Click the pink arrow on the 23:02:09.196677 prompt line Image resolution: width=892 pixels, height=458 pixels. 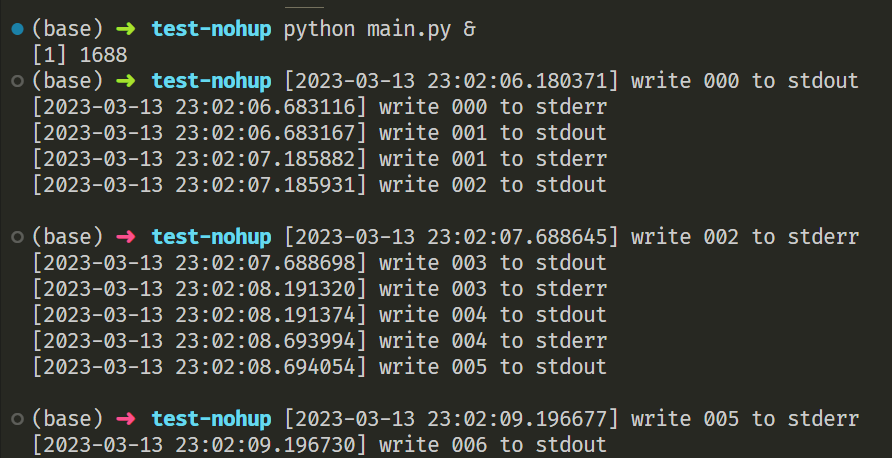pyautogui.click(x=129, y=419)
